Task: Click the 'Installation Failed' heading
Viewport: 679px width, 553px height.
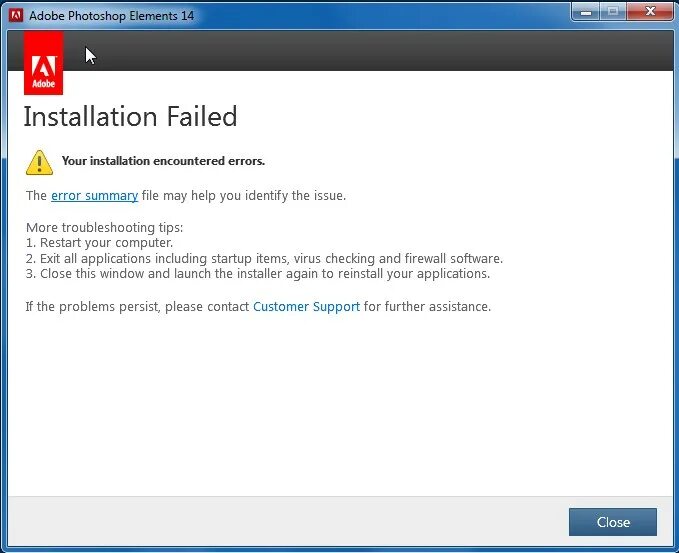Action: (x=130, y=116)
